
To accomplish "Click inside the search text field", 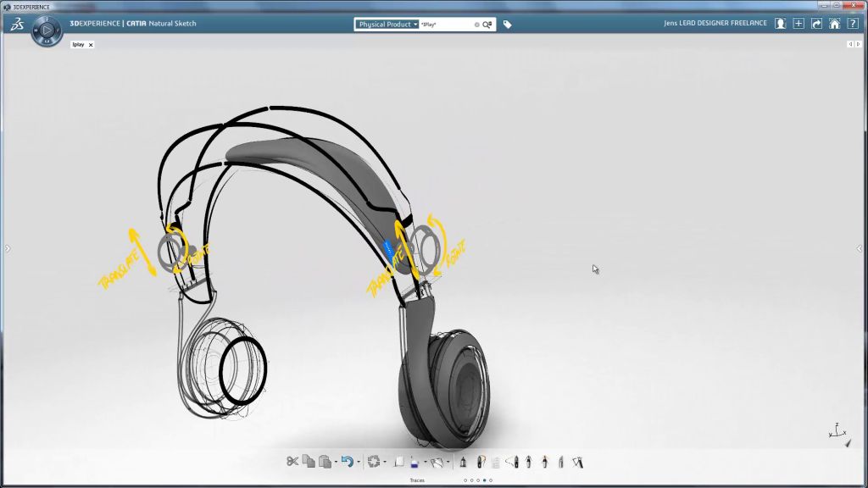I will 445,25.
